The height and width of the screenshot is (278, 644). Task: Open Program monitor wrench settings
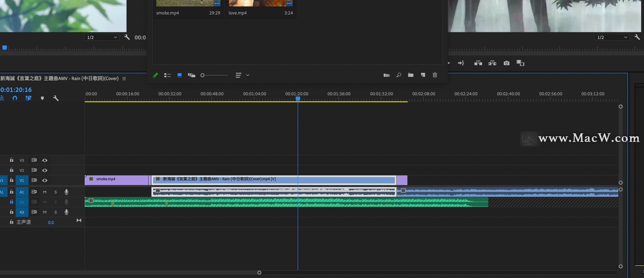[637, 37]
